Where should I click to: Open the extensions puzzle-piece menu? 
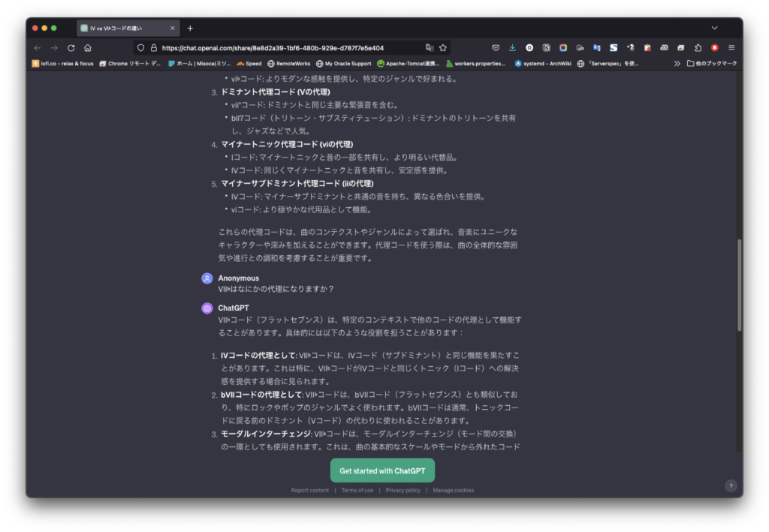point(698,47)
